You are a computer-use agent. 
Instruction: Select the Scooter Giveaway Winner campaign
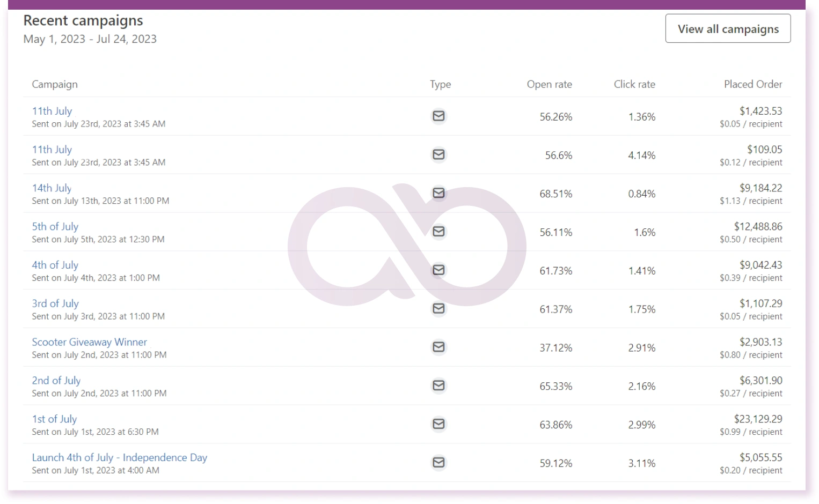coord(89,342)
